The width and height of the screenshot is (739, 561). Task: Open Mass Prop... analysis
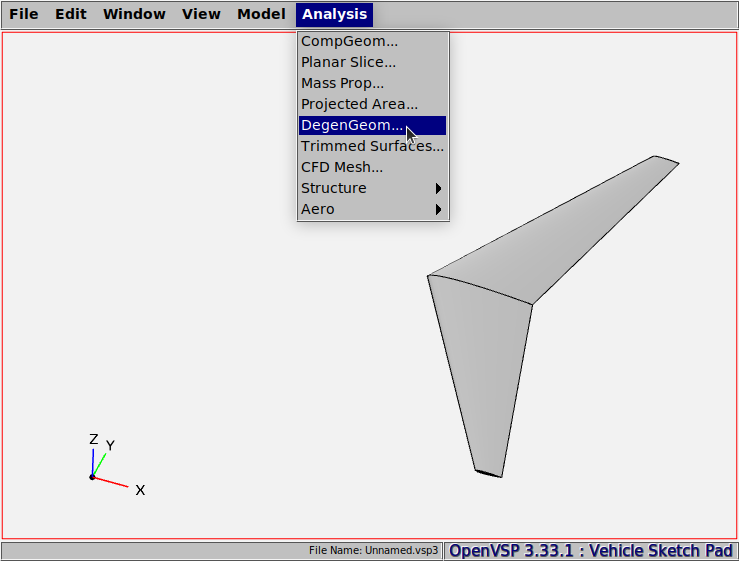pos(372,83)
